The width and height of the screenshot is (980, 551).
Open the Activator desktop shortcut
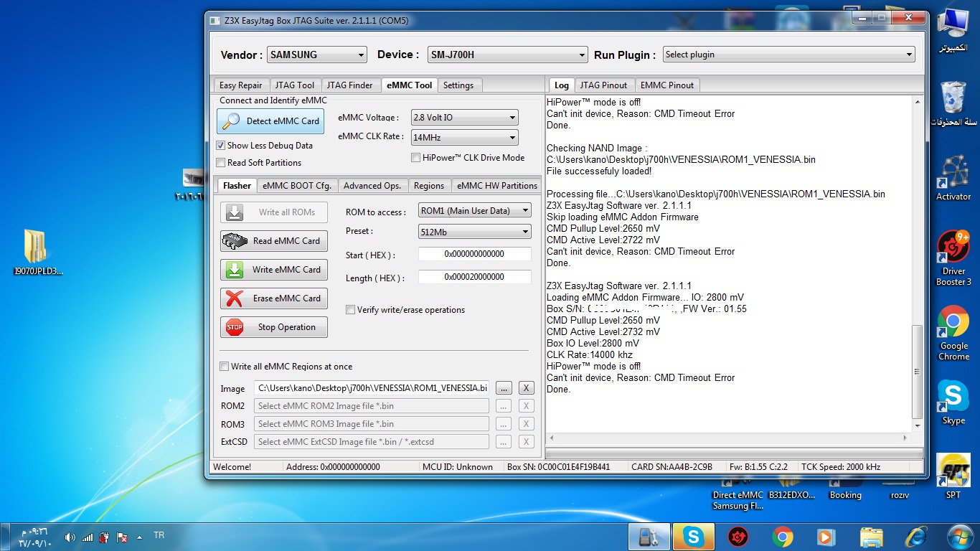point(953,179)
